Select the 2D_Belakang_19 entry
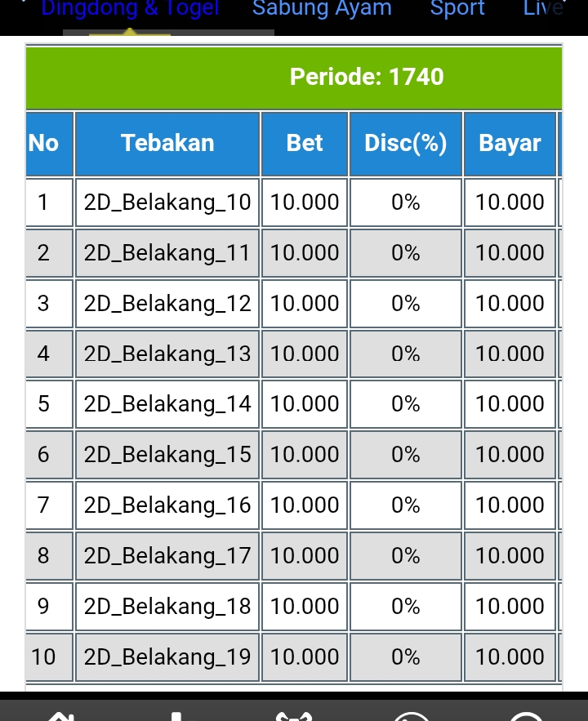588x721 pixels. coord(167,657)
